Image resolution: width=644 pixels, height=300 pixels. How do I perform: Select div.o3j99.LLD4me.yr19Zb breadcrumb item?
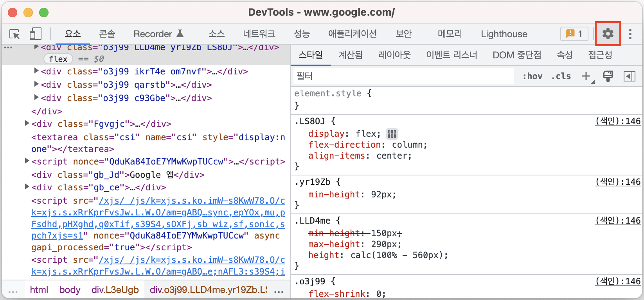point(209,290)
